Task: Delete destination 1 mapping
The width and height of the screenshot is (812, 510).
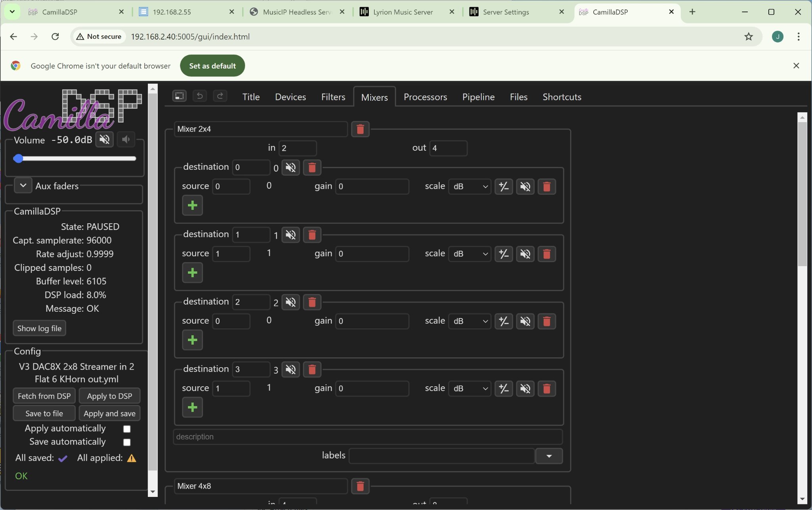Action: point(312,235)
